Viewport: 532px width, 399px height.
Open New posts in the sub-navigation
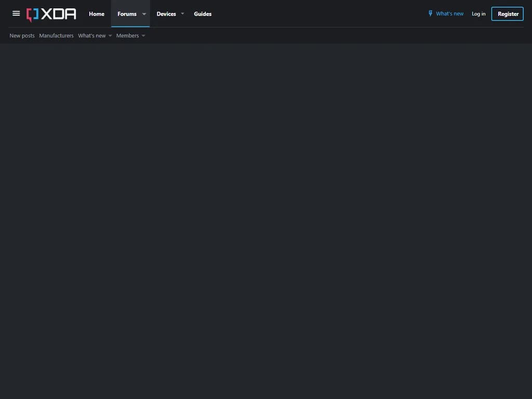(22, 36)
